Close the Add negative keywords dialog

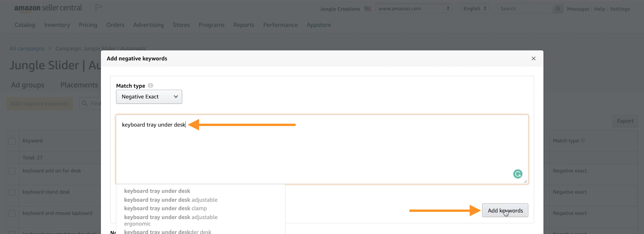click(x=533, y=59)
